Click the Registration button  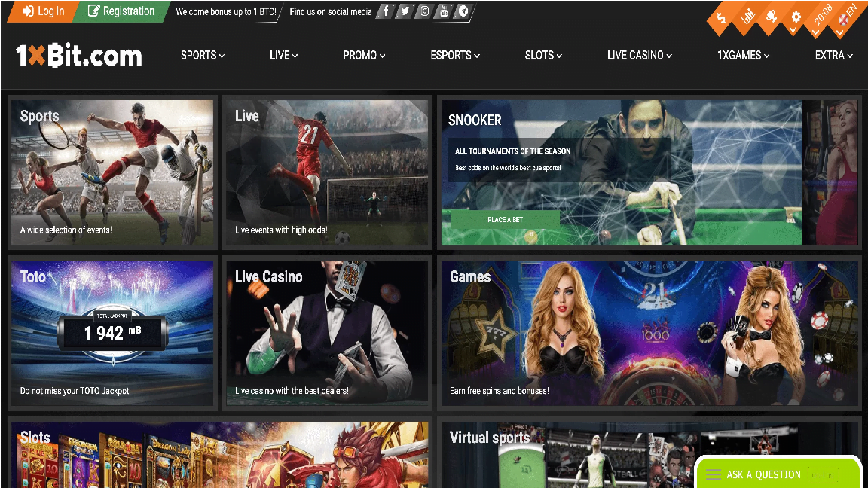pyautogui.click(x=122, y=11)
